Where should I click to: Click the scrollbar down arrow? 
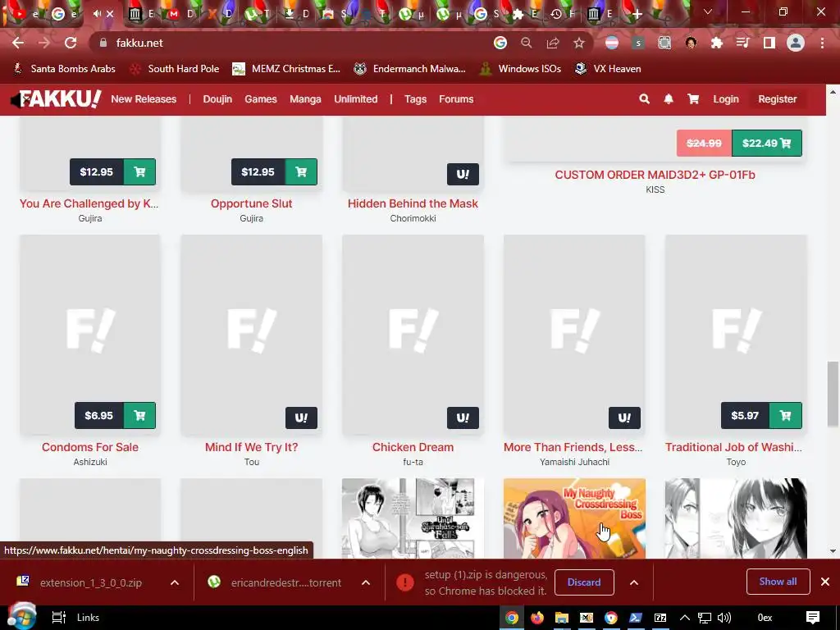pos(832,550)
